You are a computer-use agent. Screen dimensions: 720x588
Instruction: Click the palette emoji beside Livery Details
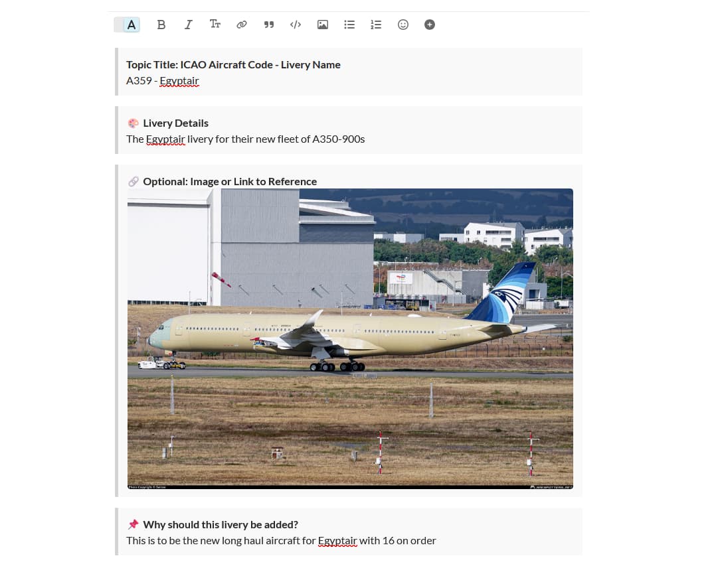coord(133,123)
